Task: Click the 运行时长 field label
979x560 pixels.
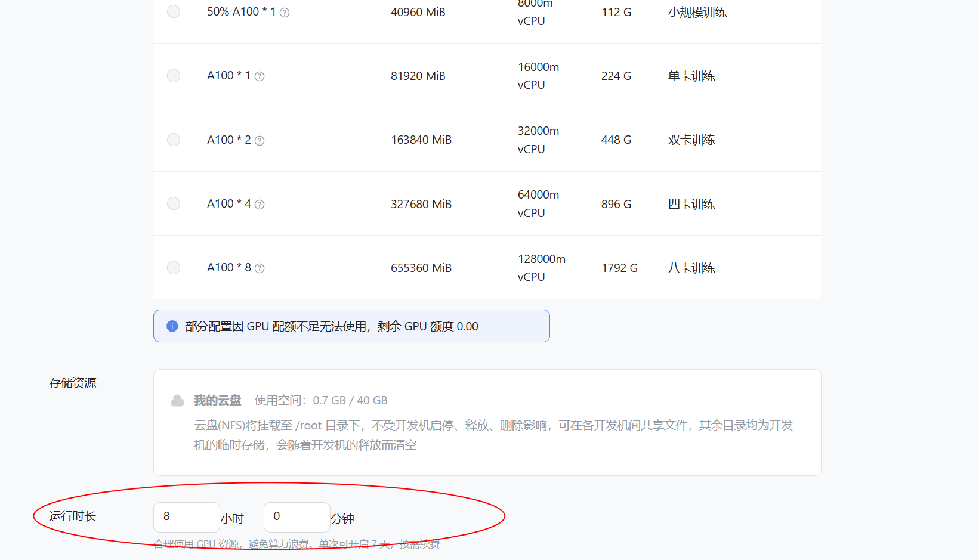Action: (73, 516)
